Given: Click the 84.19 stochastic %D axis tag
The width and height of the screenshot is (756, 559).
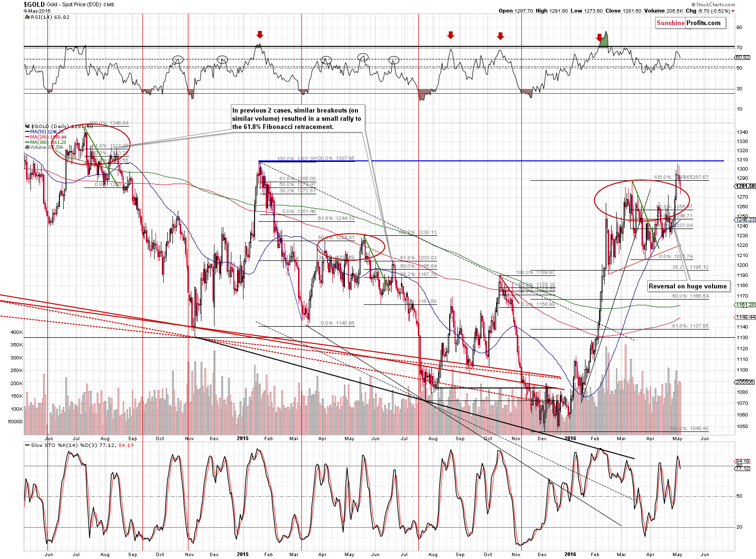Looking at the screenshot, I should 742,461.
